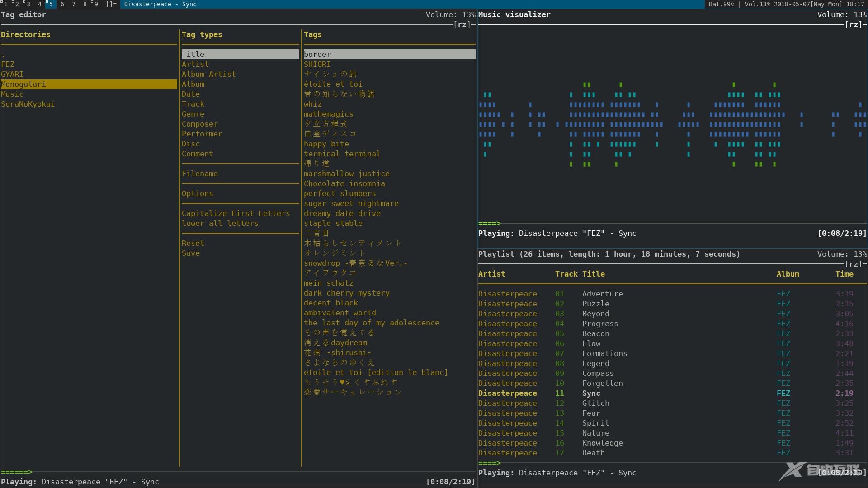
Task: Play track 08 Legend
Action: tap(673, 363)
